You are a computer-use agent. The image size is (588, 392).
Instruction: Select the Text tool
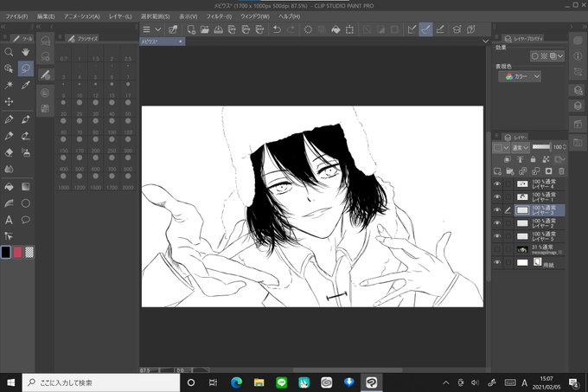pos(9,220)
